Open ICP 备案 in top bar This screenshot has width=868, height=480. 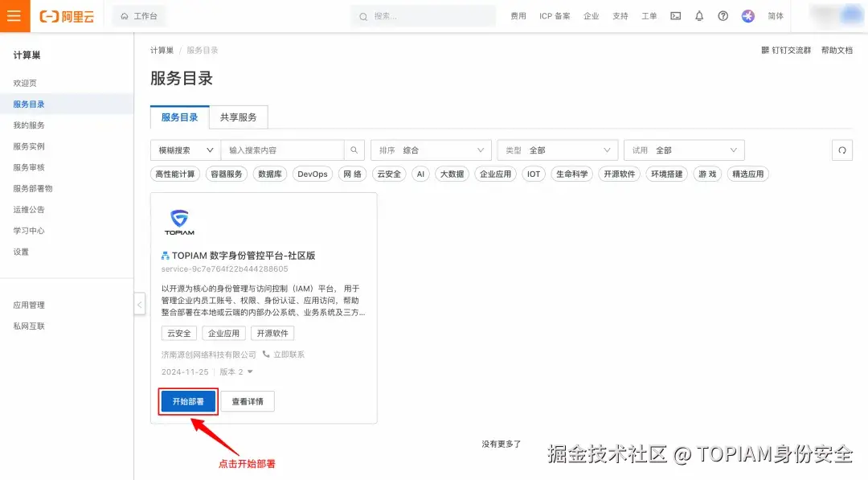[x=555, y=16]
